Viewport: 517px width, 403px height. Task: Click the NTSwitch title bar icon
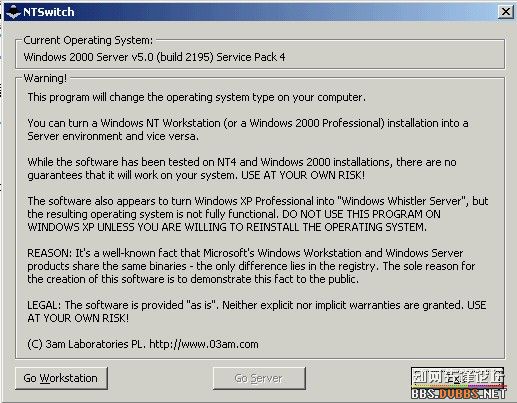point(13,12)
